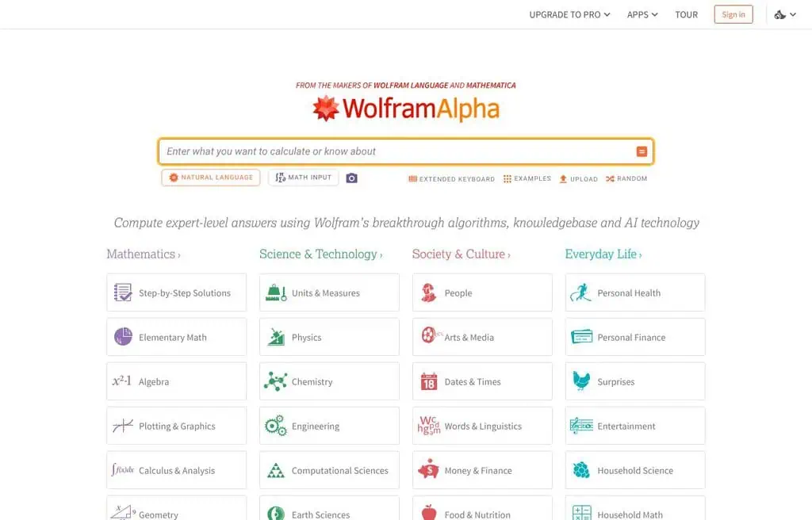Click the Dates & Times calendar icon
This screenshot has height=520, width=812.
pyautogui.click(x=429, y=382)
